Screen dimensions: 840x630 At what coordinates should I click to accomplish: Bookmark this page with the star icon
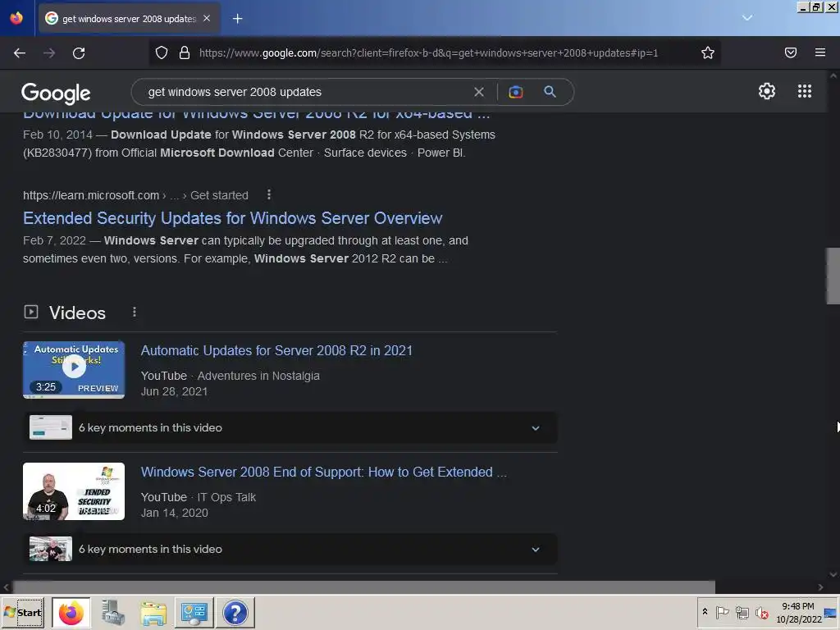(x=708, y=52)
